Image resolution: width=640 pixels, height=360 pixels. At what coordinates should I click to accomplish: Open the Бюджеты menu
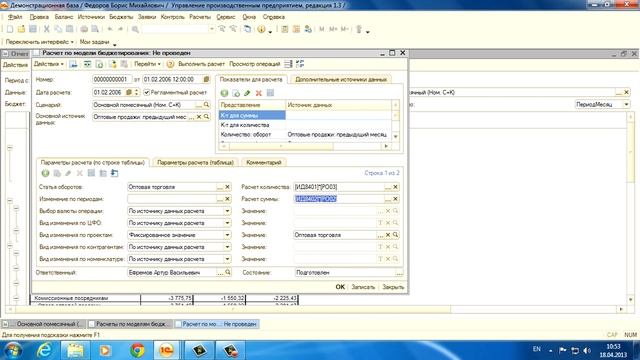pyautogui.click(x=121, y=17)
